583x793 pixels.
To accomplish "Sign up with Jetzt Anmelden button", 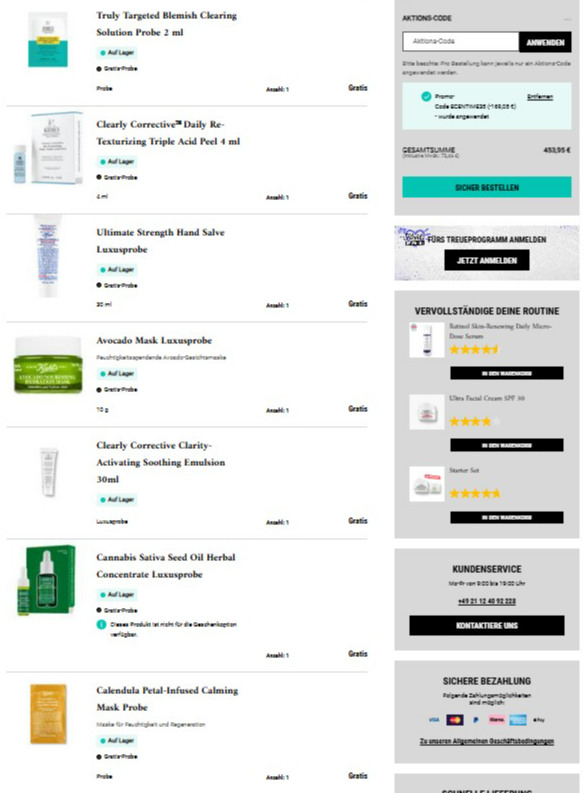I will pos(487,260).
